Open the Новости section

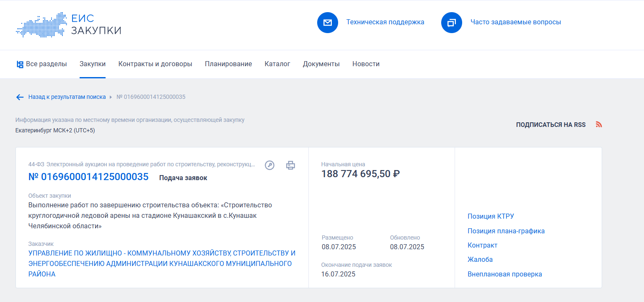point(366,64)
